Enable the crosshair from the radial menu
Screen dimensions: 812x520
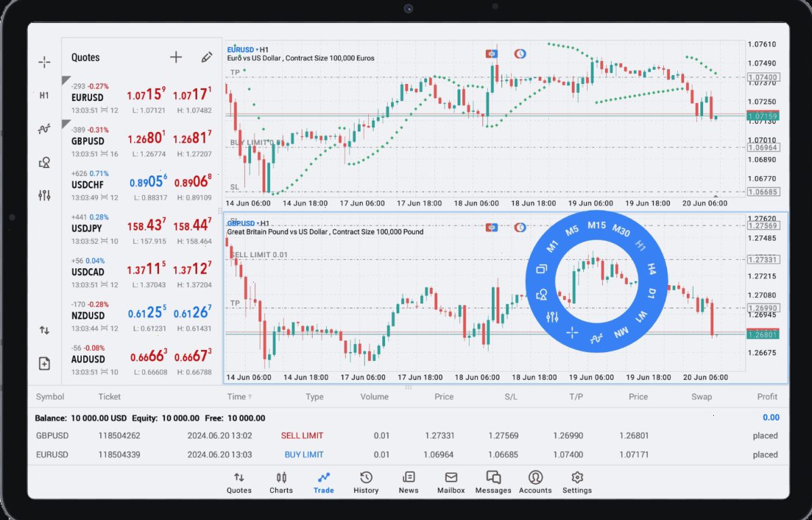(x=572, y=332)
